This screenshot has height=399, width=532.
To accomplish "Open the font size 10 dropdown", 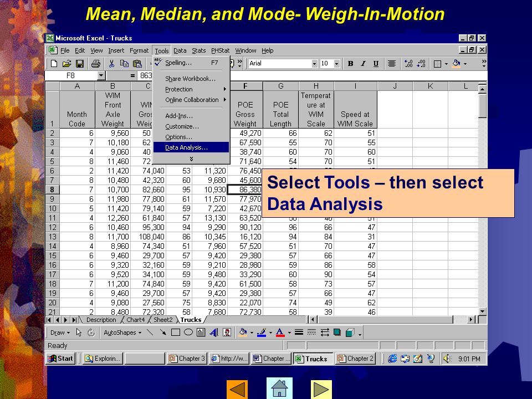I will click(336, 63).
